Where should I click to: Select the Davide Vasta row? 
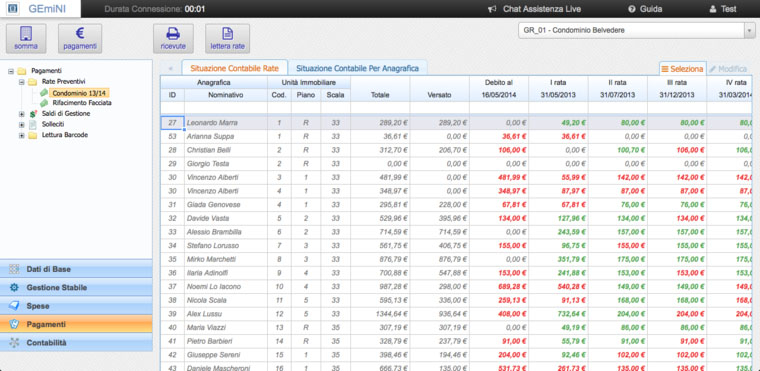click(x=456, y=218)
